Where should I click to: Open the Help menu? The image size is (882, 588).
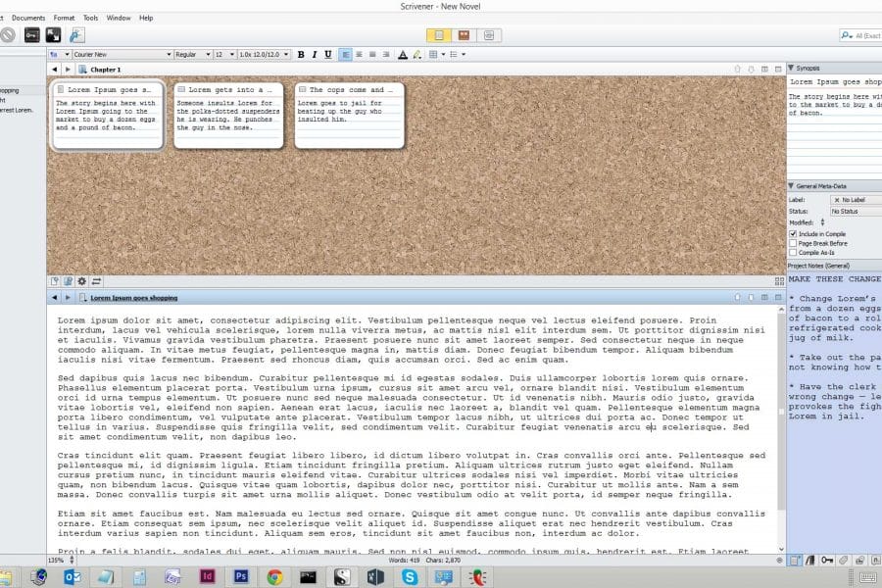(146, 18)
